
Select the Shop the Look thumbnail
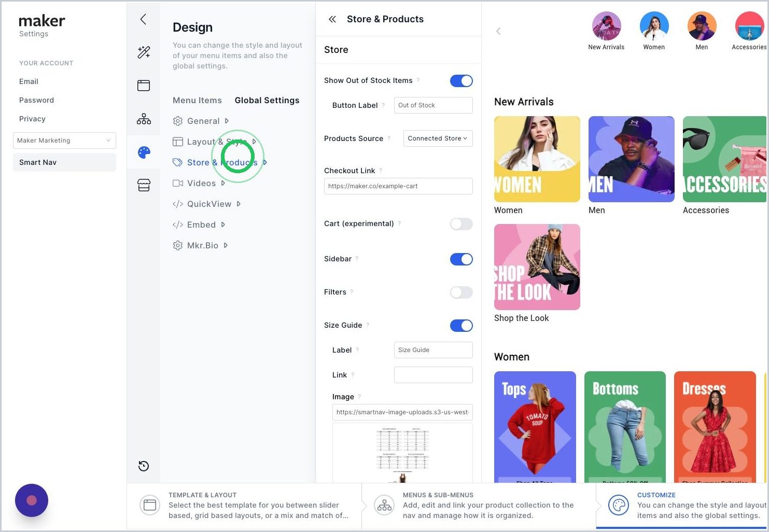coord(537,267)
